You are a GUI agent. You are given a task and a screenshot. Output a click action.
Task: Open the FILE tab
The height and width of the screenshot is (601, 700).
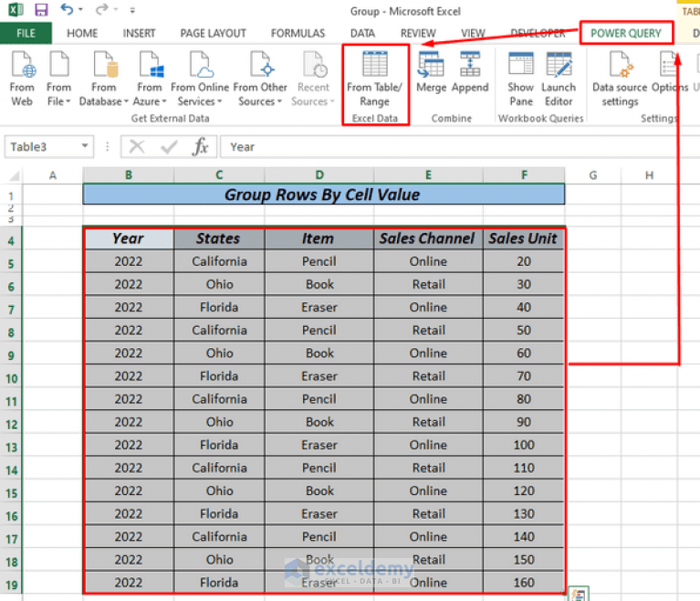point(26,33)
